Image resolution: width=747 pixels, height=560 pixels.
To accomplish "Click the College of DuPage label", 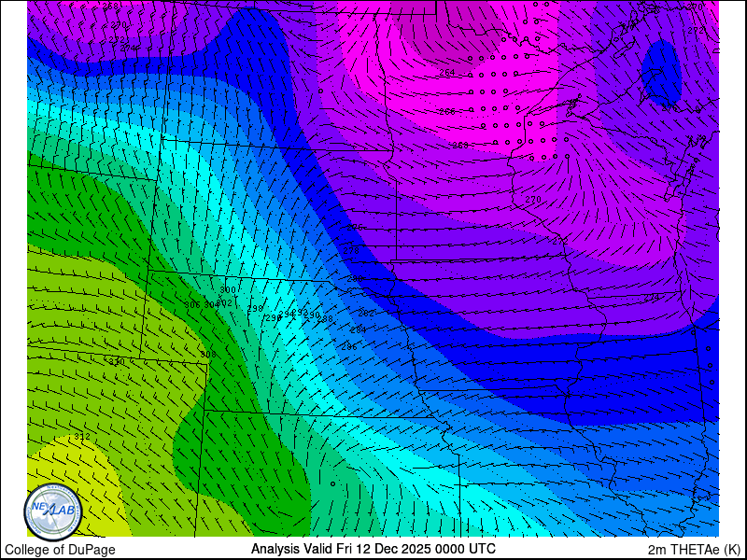I will coord(60,550).
